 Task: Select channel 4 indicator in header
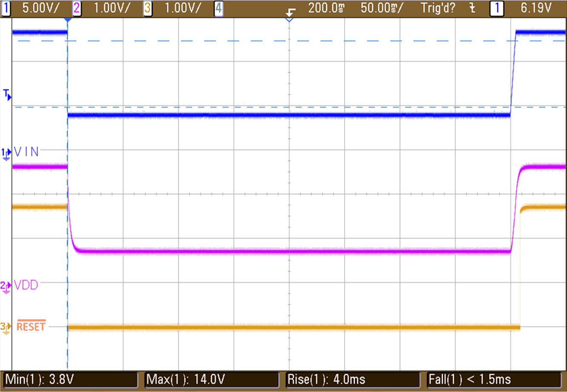point(218,8)
